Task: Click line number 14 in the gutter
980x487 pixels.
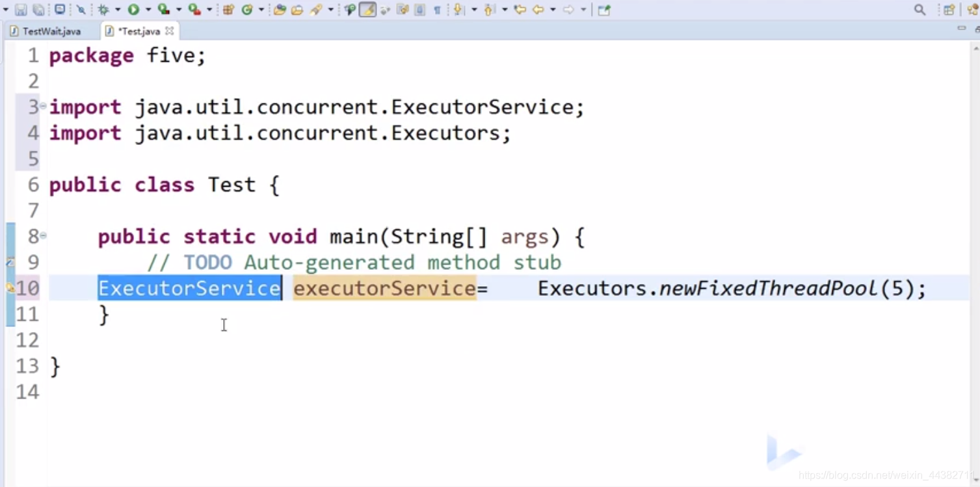Action: click(27, 392)
